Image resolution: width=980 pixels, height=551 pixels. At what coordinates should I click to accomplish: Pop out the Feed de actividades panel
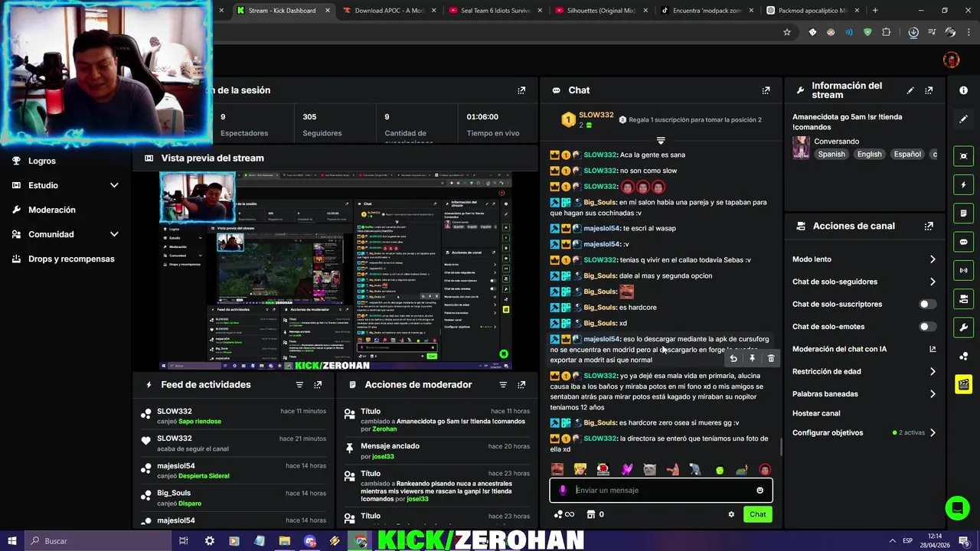[318, 385]
